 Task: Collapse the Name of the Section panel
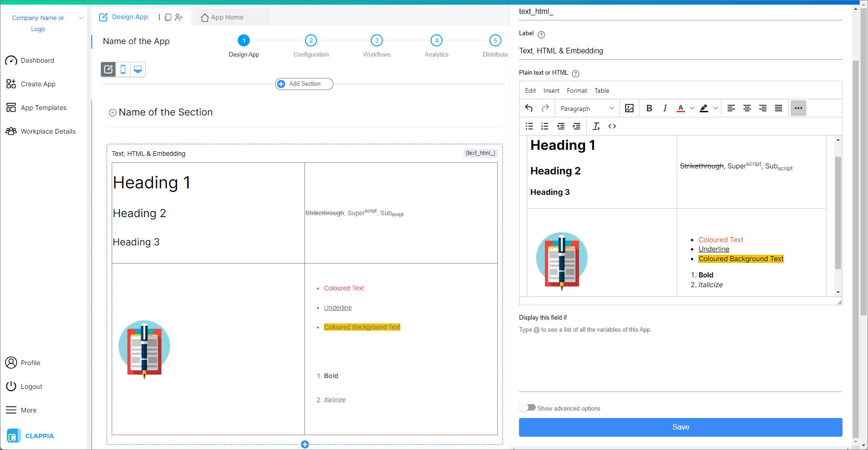[x=112, y=112]
